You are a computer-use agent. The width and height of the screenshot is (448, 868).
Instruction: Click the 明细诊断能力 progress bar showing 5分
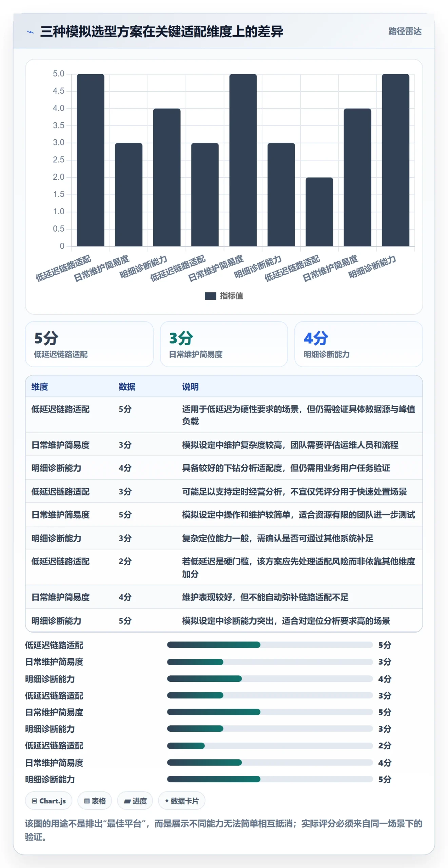pos(270,779)
